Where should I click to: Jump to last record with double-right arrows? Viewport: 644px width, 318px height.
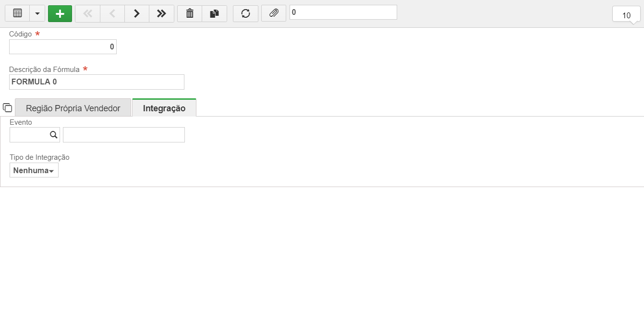click(162, 13)
